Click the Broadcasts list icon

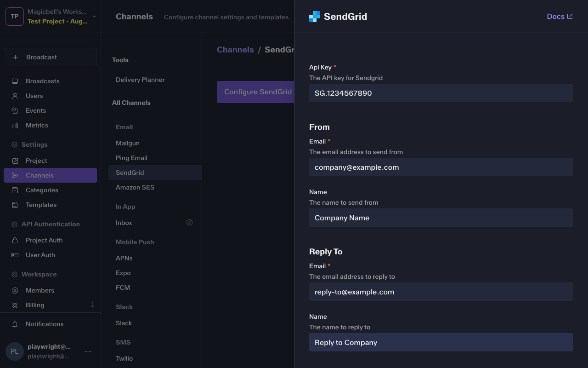coord(15,81)
